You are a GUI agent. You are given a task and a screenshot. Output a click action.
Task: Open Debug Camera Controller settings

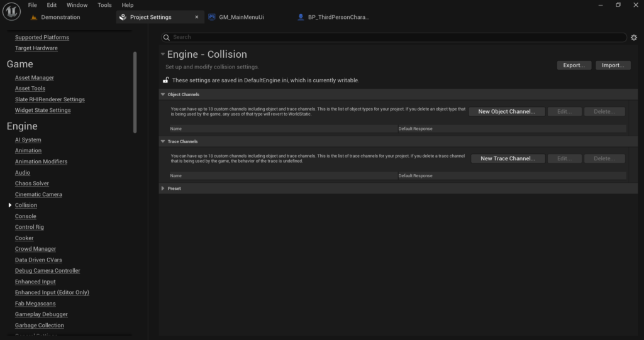coord(48,270)
